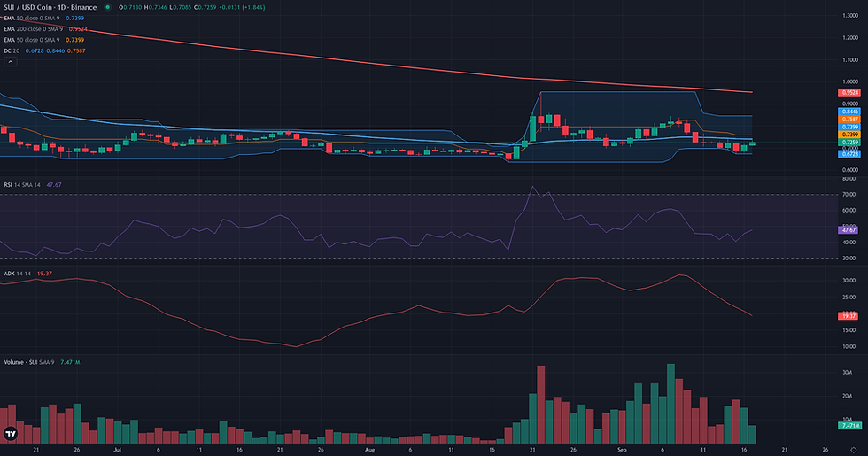This screenshot has height=456, width=868.
Task: Click the open price value O0.7130
Action: (x=129, y=7)
